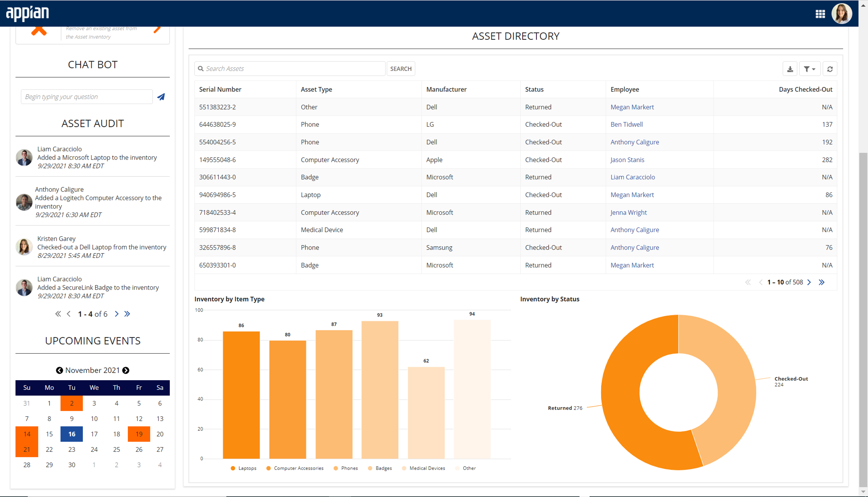Select today's date November 16
Image resolution: width=868 pixels, height=497 pixels.
click(x=72, y=434)
